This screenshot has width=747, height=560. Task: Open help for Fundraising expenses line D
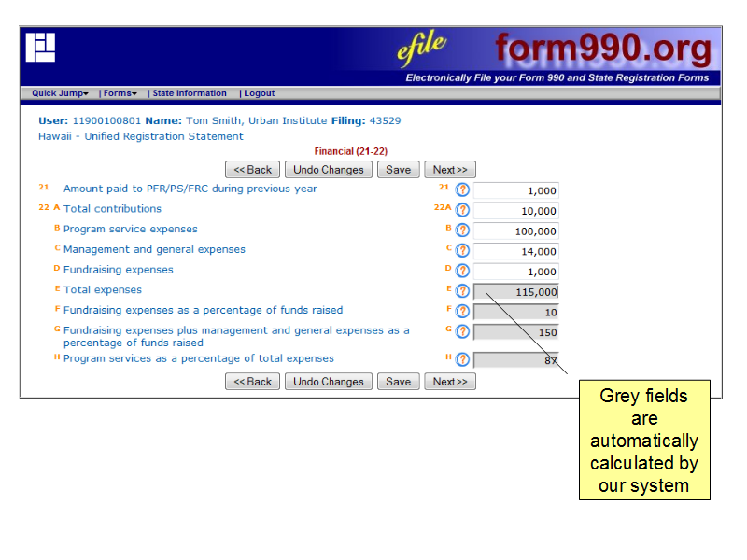(x=462, y=272)
